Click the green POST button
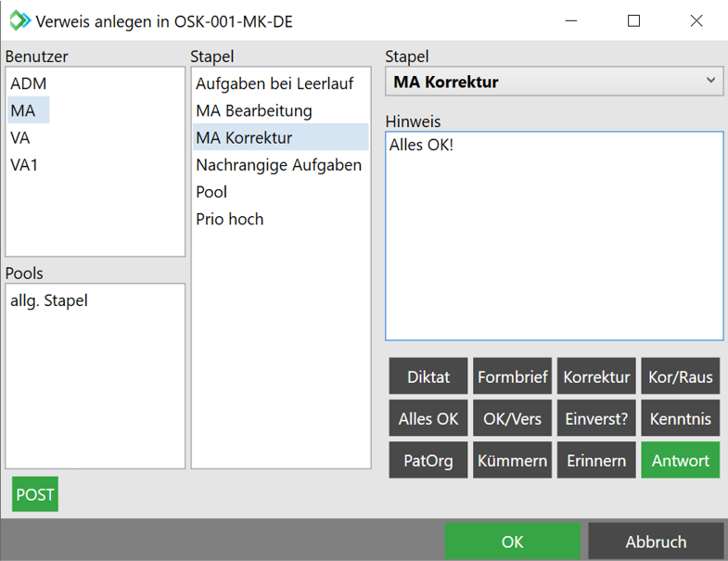The width and height of the screenshot is (728, 561). point(35,494)
